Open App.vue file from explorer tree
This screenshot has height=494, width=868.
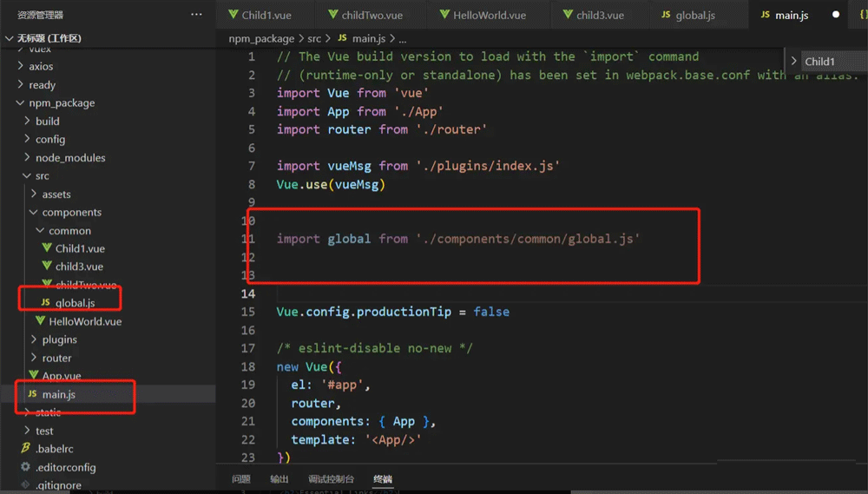pyautogui.click(x=62, y=376)
